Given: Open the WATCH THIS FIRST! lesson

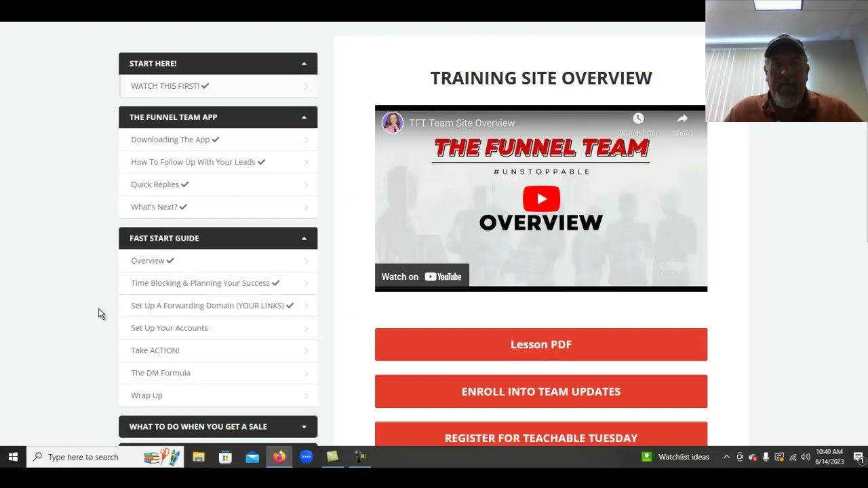Looking at the screenshot, I should [218, 86].
